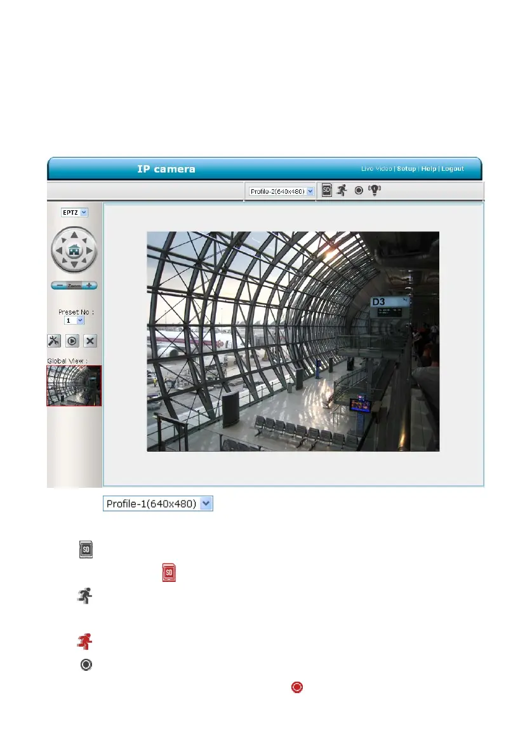Open the Setup menu link
Screen dimensions: 532x756
click(406, 169)
